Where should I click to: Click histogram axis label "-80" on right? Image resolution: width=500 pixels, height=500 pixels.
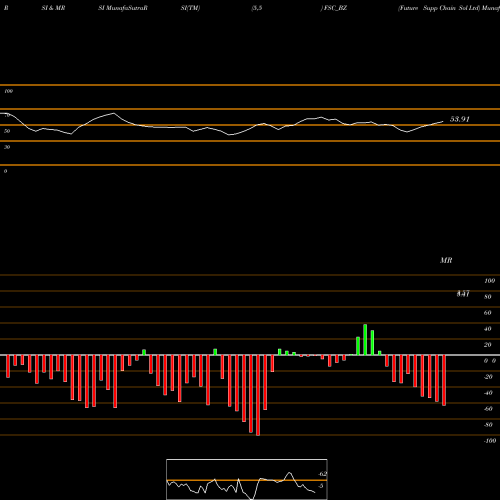(x=488, y=425)
